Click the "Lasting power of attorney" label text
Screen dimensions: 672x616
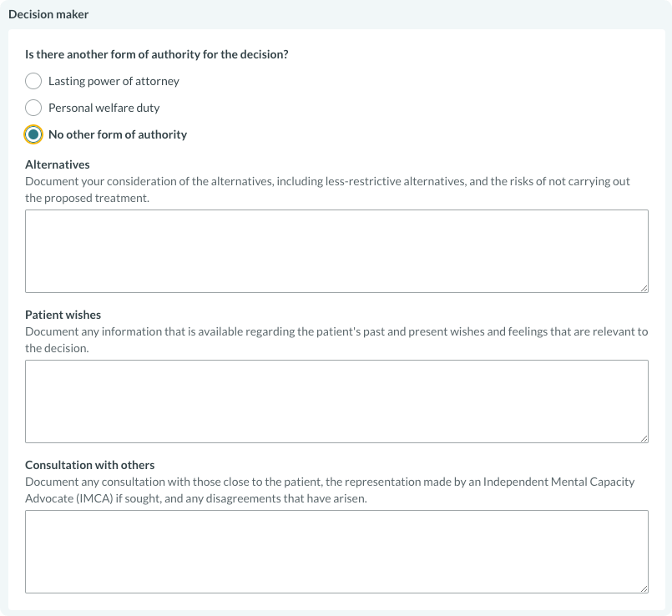(114, 81)
